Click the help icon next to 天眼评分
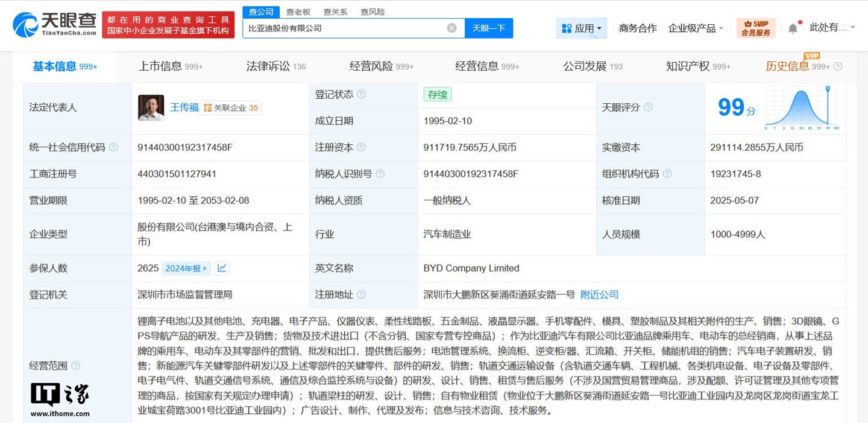This screenshot has height=423, width=868. (647, 107)
